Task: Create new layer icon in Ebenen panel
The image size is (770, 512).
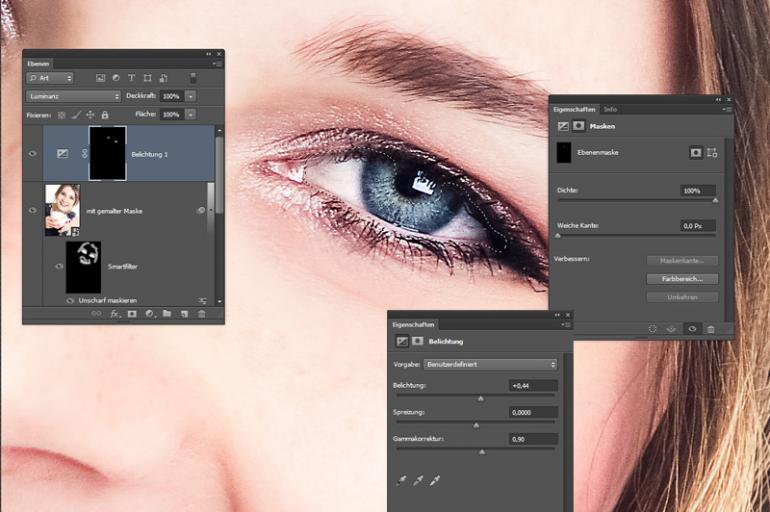Action: coord(185,314)
